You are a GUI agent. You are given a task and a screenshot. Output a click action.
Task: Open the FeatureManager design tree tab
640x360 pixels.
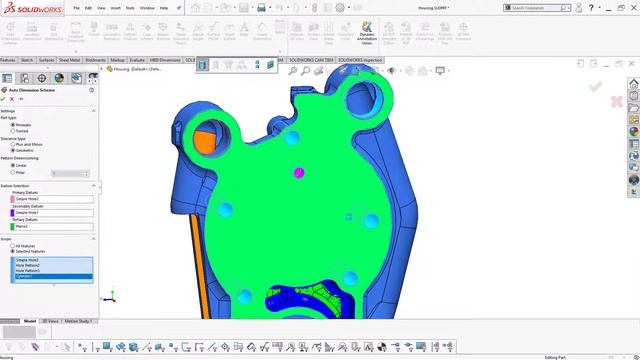tap(7, 78)
